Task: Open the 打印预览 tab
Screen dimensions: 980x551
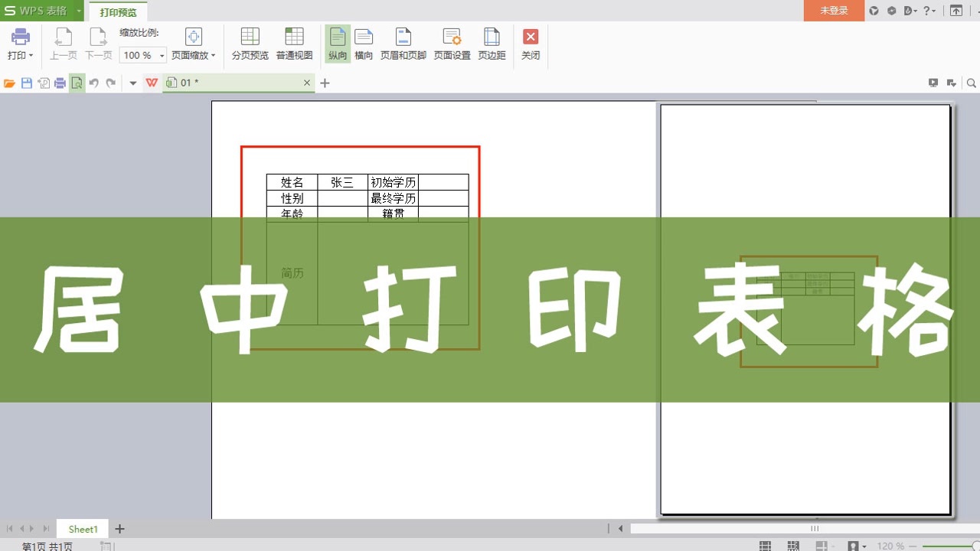Action: pos(119,11)
